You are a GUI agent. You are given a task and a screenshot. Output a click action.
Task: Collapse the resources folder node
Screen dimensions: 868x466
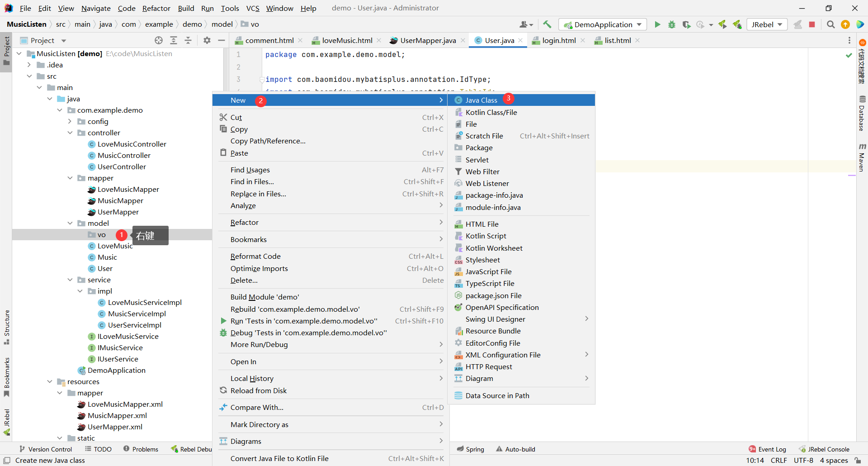50,381
